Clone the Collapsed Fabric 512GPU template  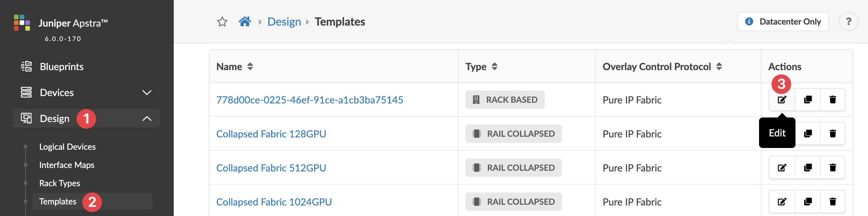pyautogui.click(x=808, y=168)
